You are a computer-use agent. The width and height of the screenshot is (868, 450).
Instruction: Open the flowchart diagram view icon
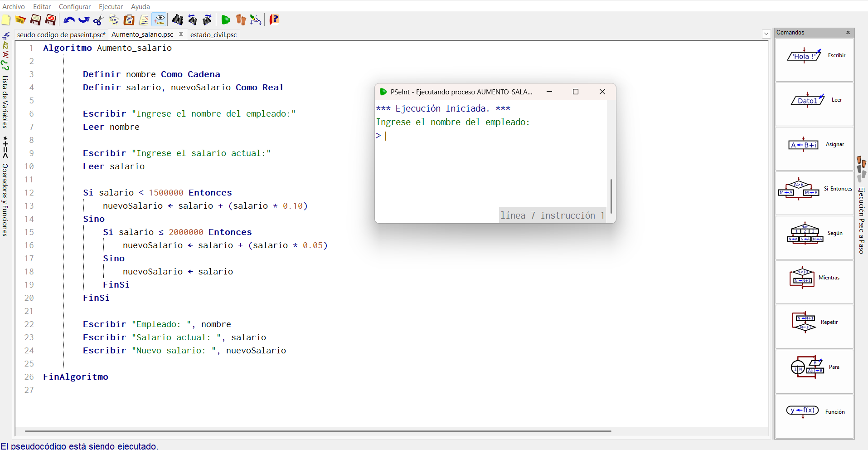point(256,20)
